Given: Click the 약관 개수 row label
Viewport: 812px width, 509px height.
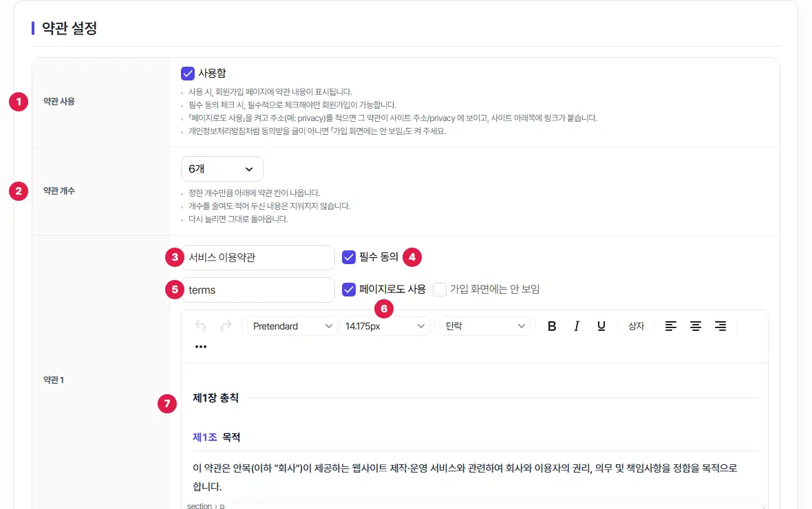Looking at the screenshot, I should [x=59, y=191].
